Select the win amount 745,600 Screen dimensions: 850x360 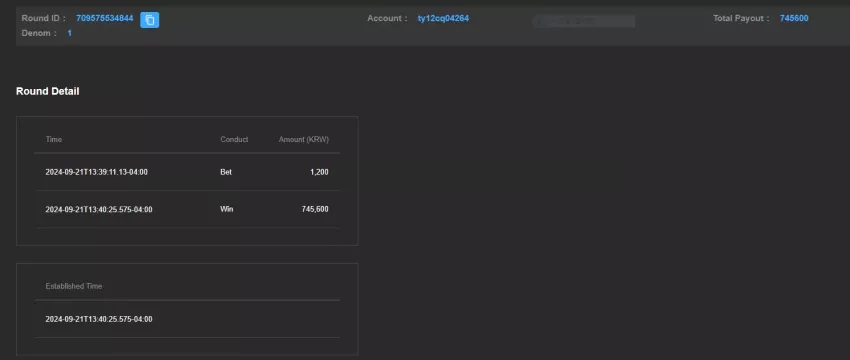tap(315, 209)
